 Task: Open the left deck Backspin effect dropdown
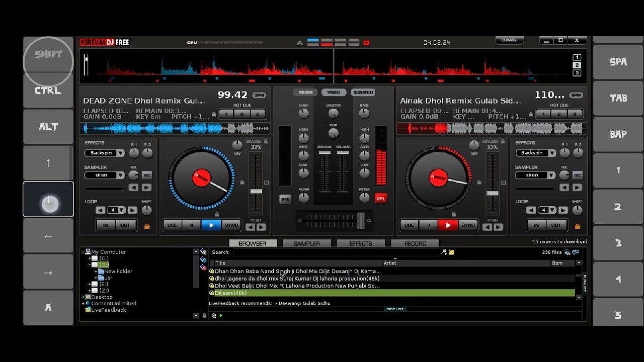pyautogui.click(x=121, y=153)
